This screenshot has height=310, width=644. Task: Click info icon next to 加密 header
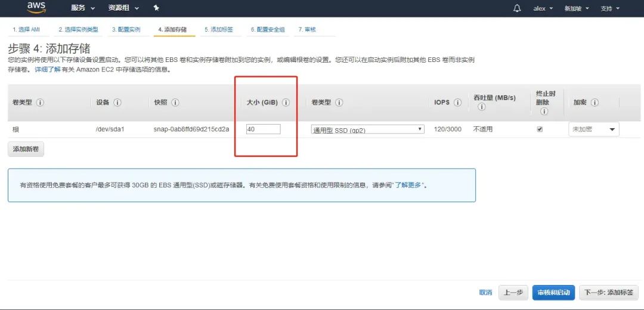[x=595, y=103]
